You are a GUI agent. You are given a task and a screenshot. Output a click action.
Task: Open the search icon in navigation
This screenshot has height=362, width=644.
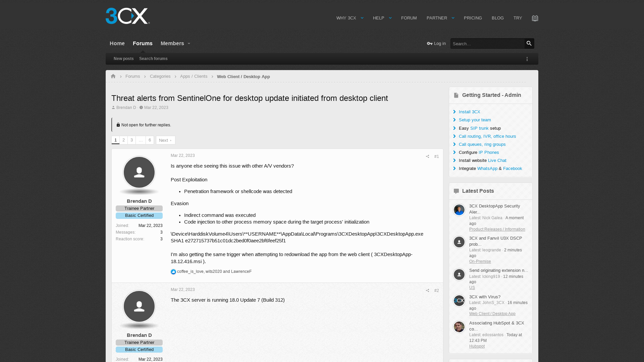tap(529, 43)
